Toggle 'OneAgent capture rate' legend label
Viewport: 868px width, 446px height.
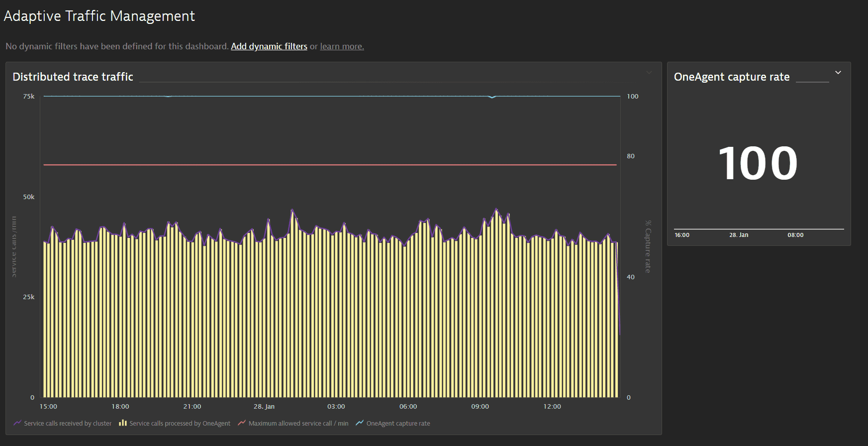point(398,424)
